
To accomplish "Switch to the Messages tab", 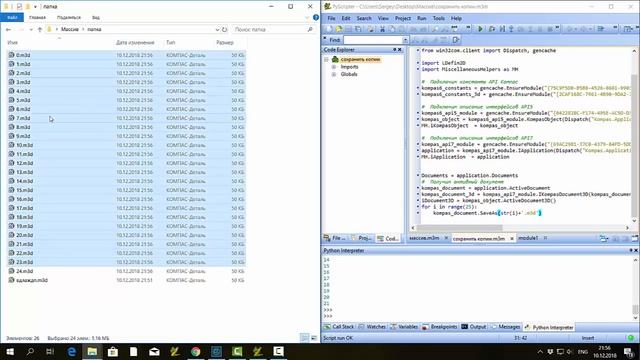I will click(505, 327).
